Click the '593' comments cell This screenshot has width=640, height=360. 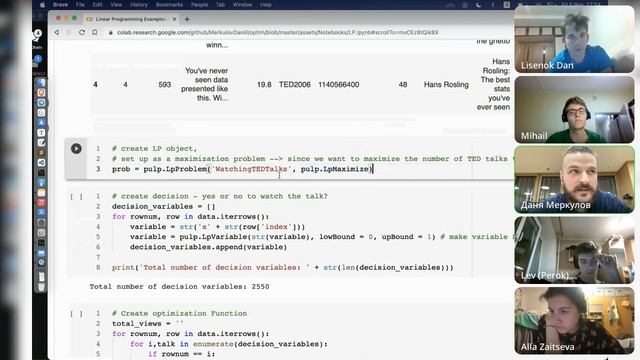click(164, 84)
